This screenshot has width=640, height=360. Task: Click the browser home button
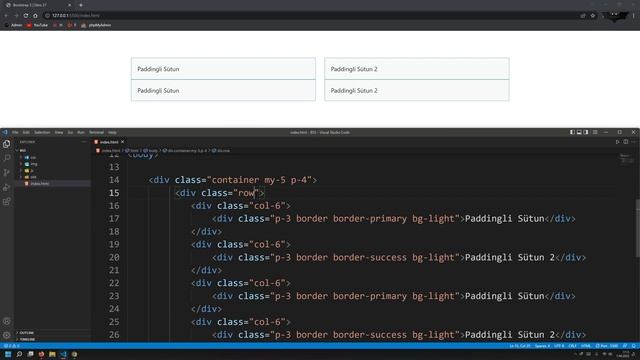[x=35, y=16]
